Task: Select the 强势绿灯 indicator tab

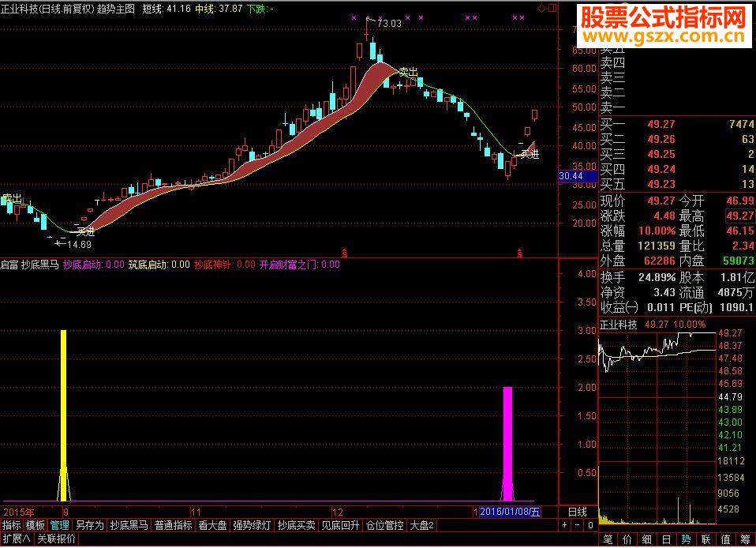Action: click(x=252, y=525)
